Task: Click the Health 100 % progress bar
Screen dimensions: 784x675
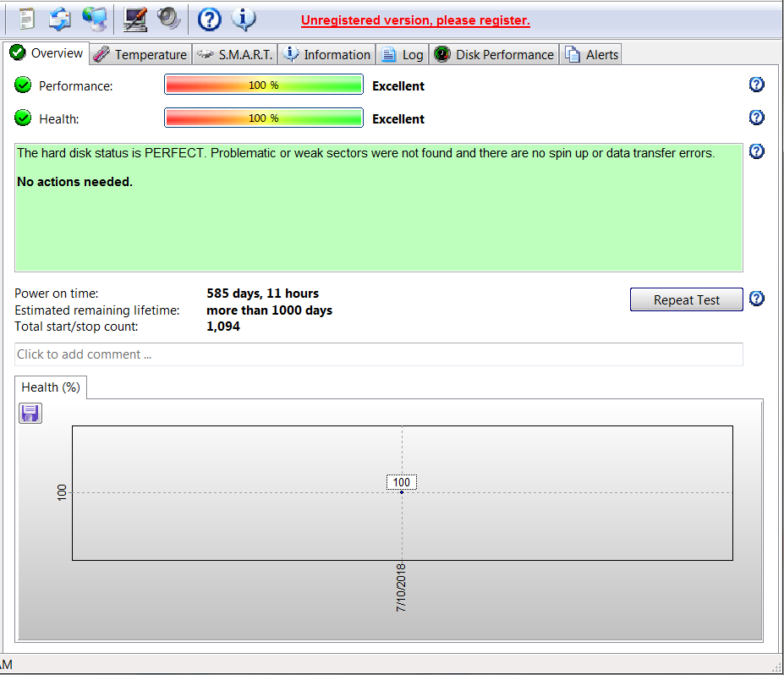Action: (x=264, y=118)
